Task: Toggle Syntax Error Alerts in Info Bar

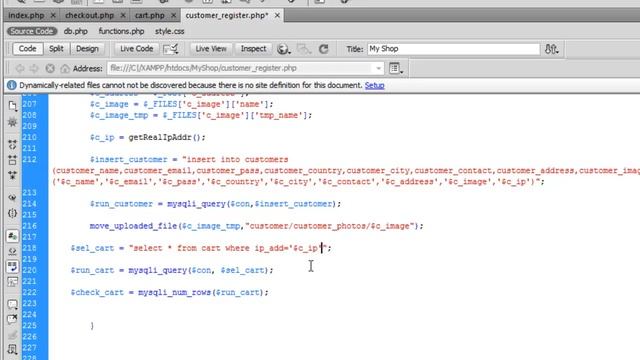Action: (x=12, y=282)
